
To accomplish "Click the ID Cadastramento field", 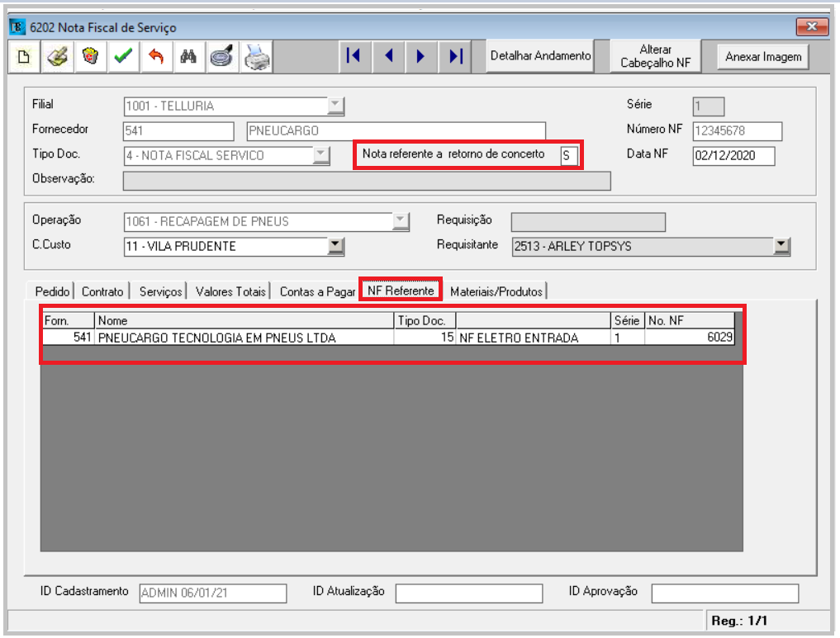I will coord(213,593).
